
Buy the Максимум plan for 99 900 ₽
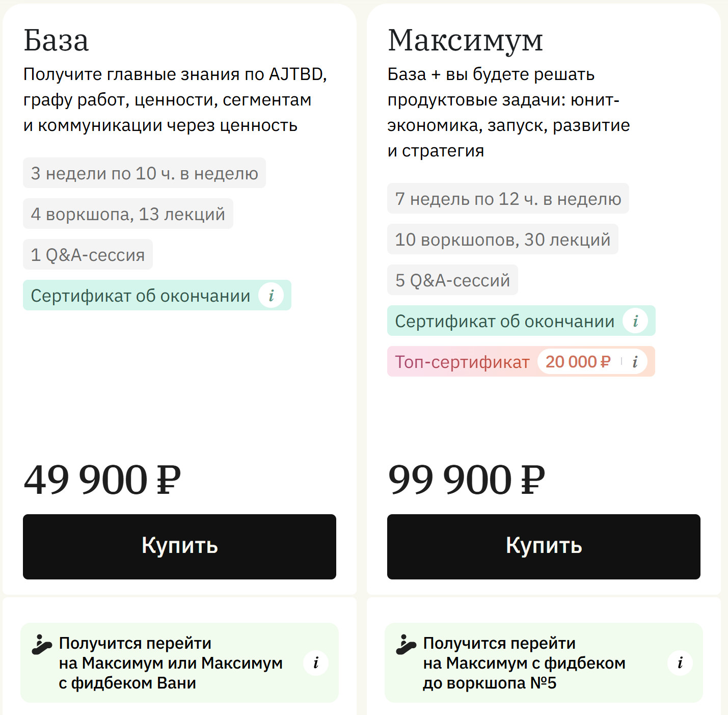544,546
